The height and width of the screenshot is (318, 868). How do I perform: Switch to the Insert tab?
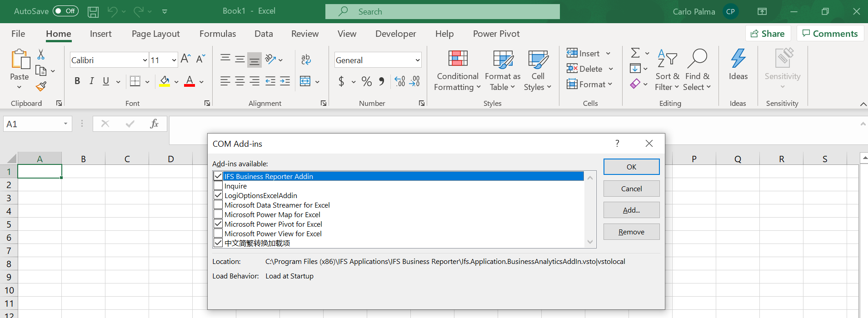[100, 34]
